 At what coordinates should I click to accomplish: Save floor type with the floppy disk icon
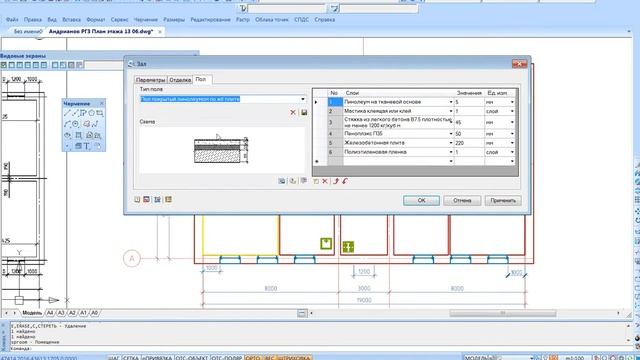tap(304, 112)
